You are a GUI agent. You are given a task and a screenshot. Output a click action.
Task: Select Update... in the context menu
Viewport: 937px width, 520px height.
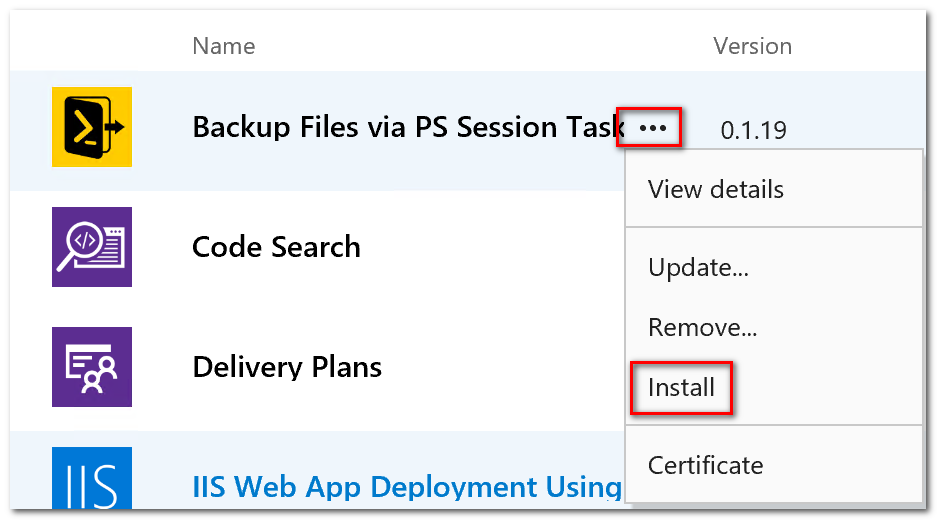tap(698, 267)
